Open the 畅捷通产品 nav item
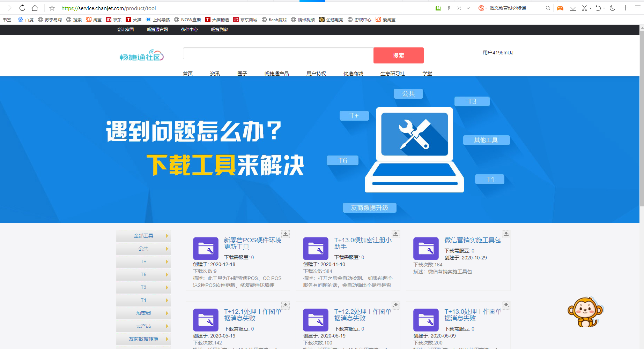This screenshot has width=644, height=349. pos(277,74)
